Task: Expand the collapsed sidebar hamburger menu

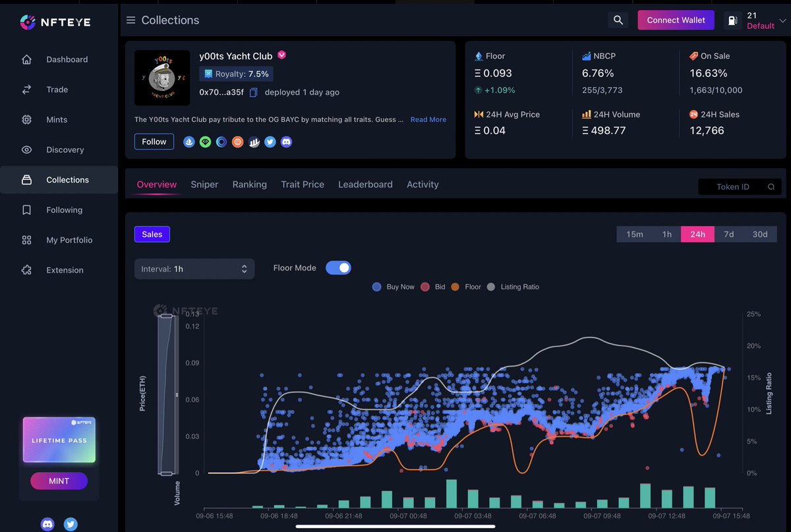Action: 129,20
